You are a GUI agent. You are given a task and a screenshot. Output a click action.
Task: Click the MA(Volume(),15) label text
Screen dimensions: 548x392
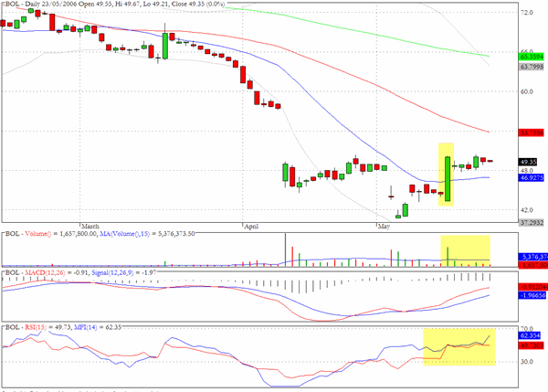(124, 234)
